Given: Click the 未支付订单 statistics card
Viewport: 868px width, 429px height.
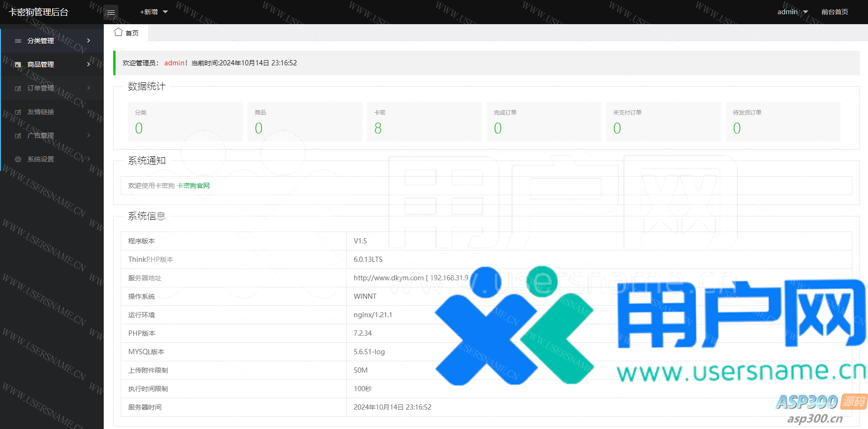Looking at the screenshot, I should (663, 122).
